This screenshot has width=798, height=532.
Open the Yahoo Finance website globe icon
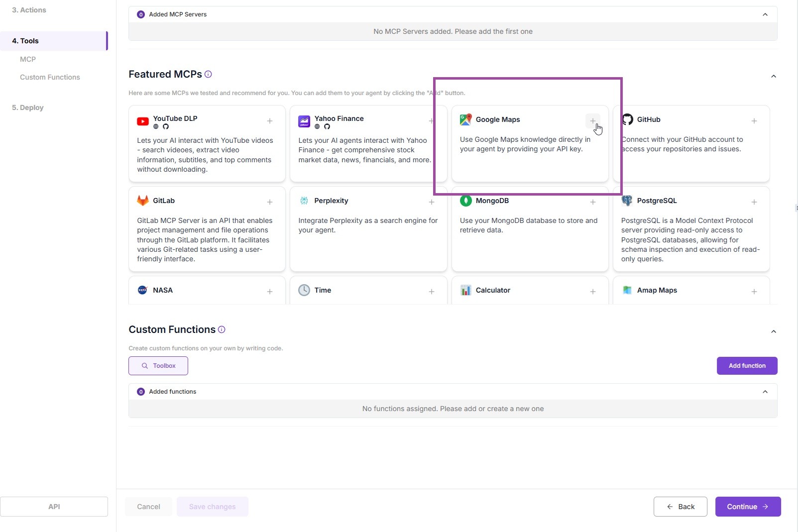(x=317, y=126)
